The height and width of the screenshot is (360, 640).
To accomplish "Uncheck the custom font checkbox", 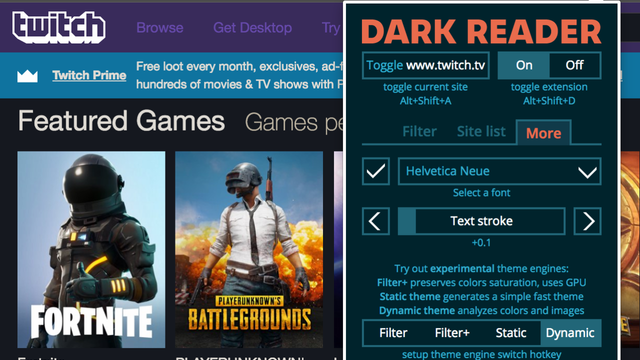I will coord(376,171).
